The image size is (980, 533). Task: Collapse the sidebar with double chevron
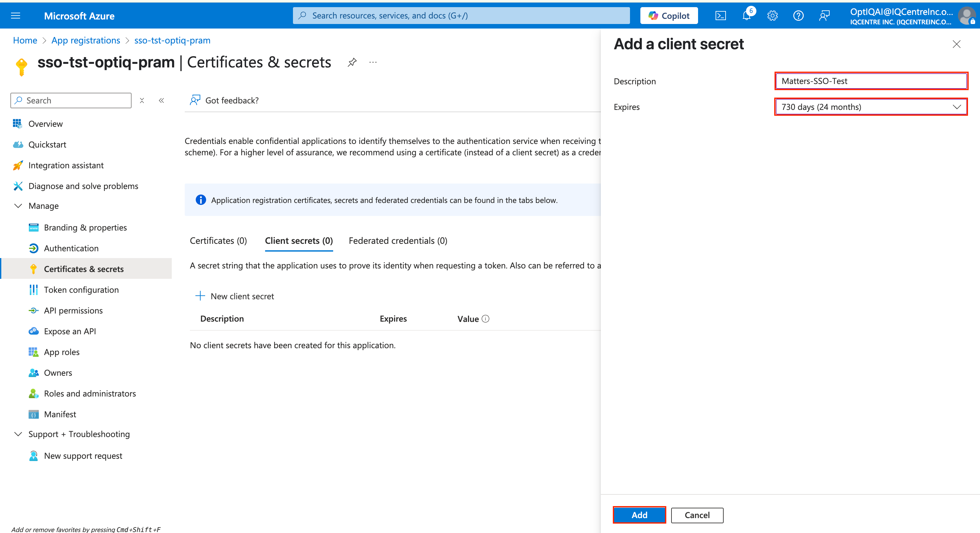click(x=161, y=101)
